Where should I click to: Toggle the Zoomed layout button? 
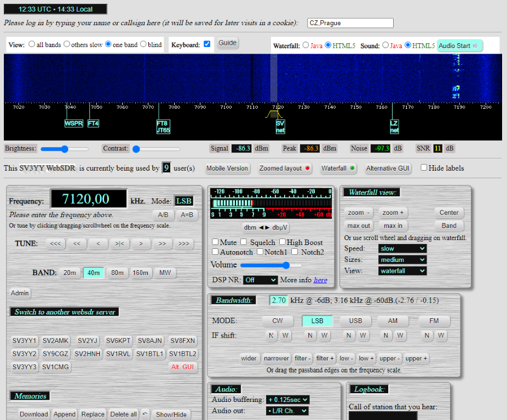(x=285, y=168)
